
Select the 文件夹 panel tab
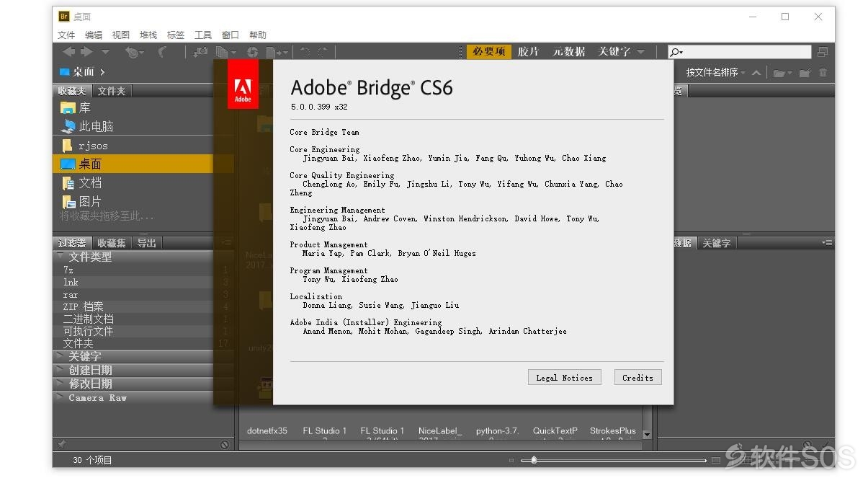[112, 91]
